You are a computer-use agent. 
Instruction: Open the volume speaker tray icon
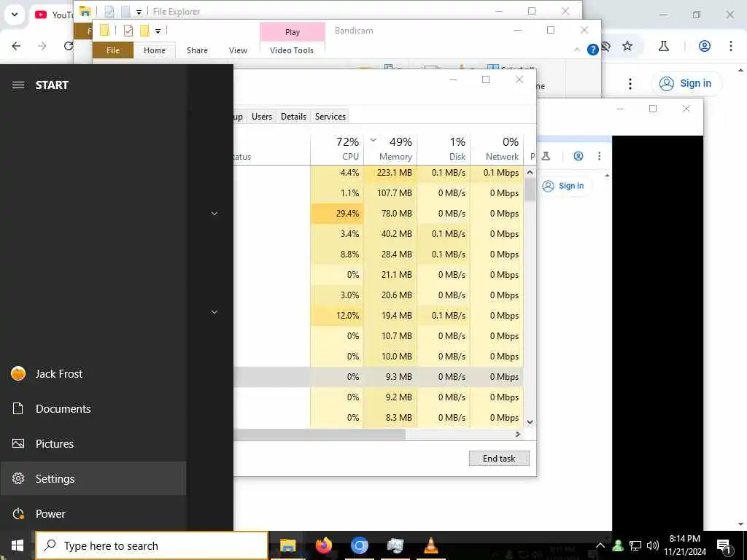pos(652,545)
